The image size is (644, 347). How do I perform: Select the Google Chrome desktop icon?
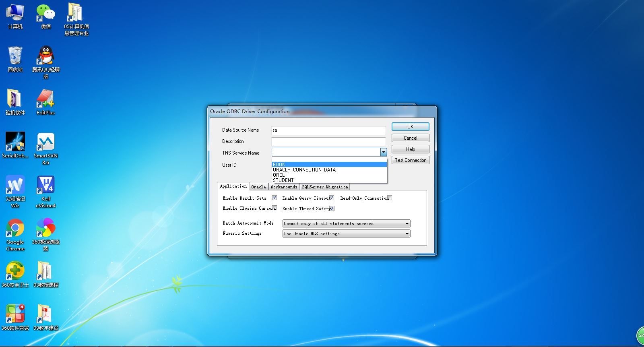coord(15,235)
